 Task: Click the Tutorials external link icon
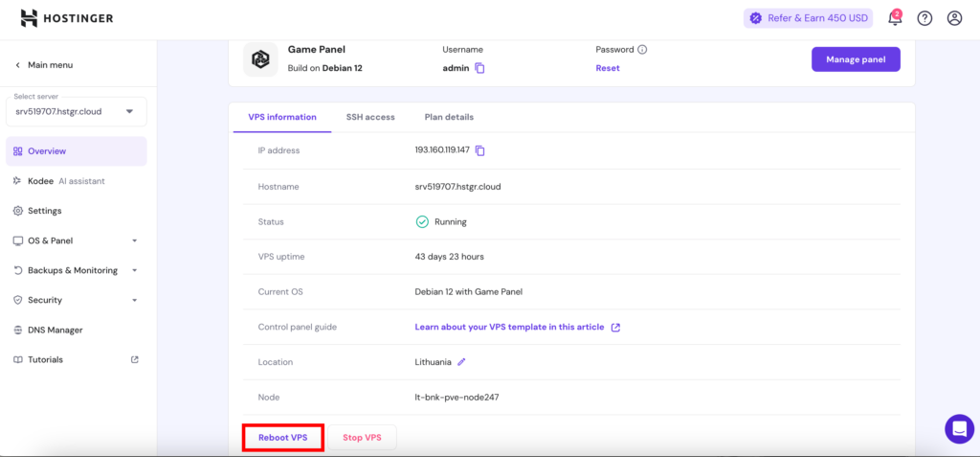[x=134, y=360]
